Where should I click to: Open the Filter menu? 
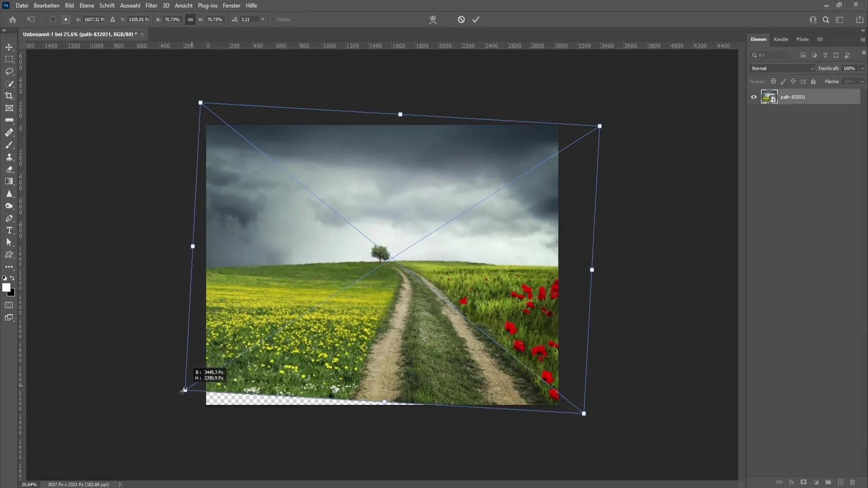[x=150, y=5]
